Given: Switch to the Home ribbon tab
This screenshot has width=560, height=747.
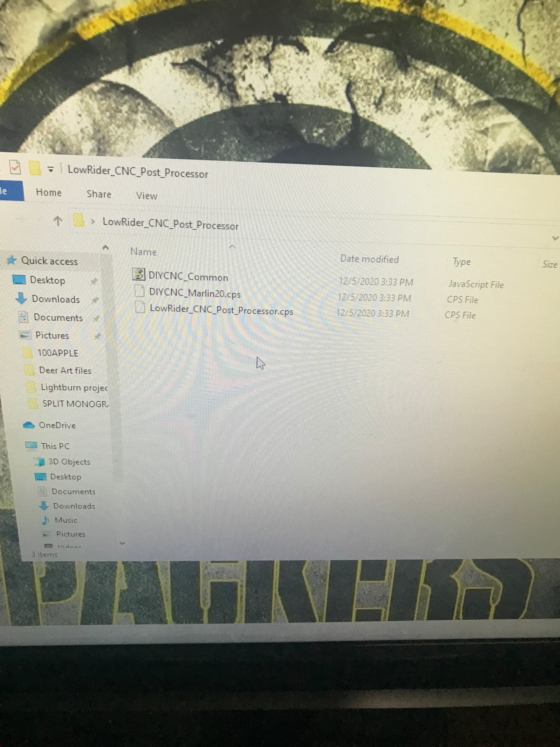Looking at the screenshot, I should tap(49, 193).
